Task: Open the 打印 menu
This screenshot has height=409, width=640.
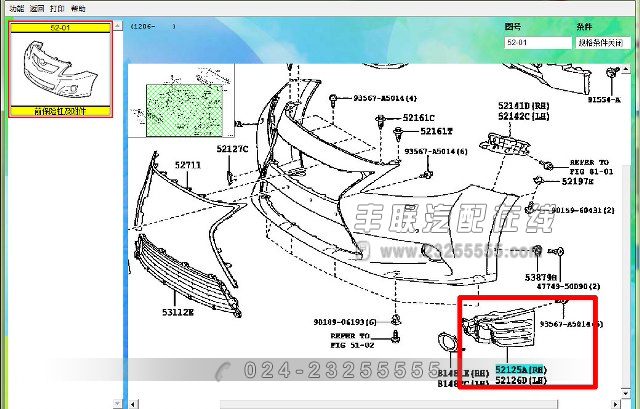Action: point(57,8)
